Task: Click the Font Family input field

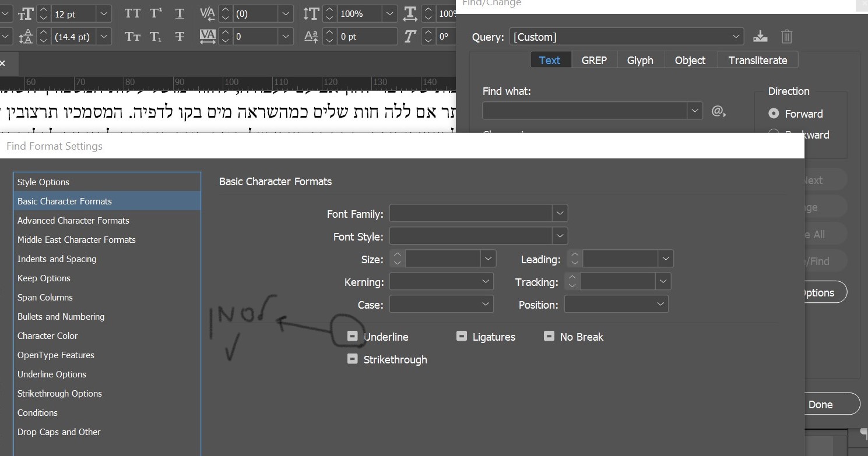Action: tap(471, 213)
